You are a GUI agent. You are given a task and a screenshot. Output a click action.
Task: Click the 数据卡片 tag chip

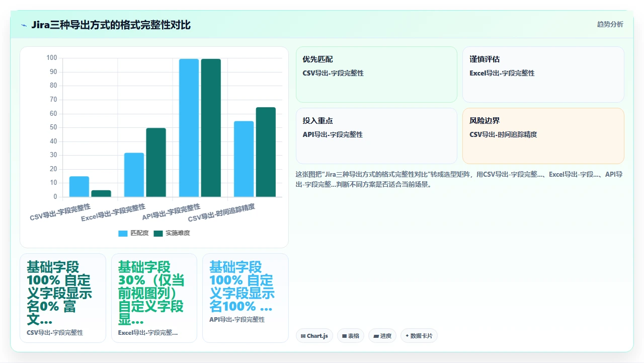coord(419,336)
